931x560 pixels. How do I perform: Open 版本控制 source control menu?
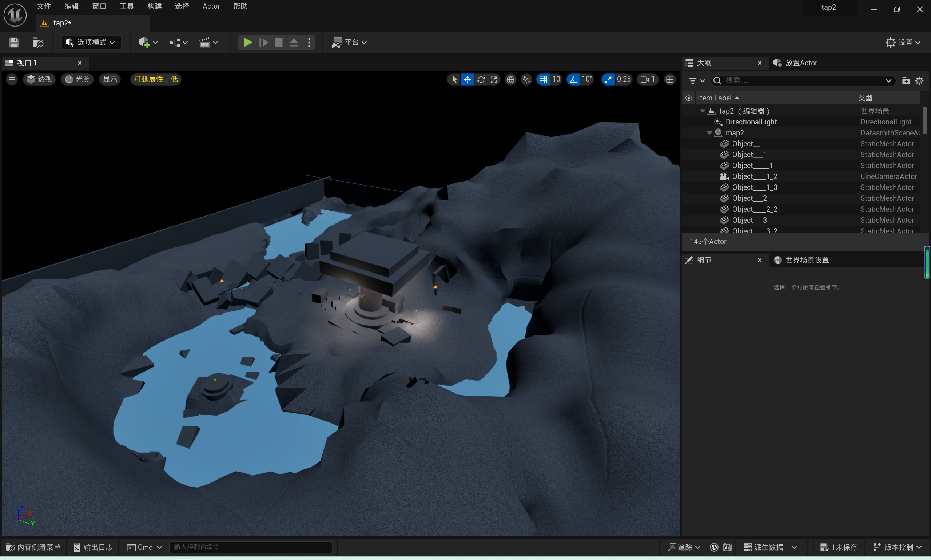[897, 547]
